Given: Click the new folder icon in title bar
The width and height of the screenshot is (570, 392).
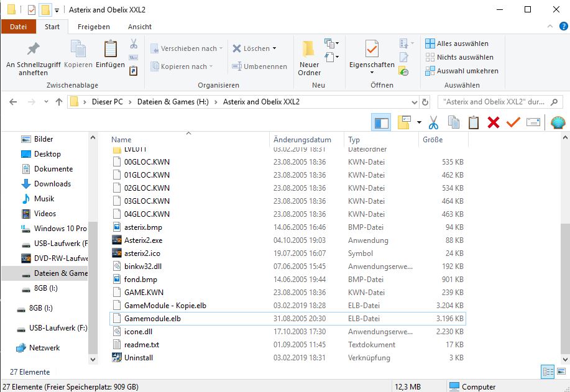Looking at the screenshot, I should [x=45, y=10].
